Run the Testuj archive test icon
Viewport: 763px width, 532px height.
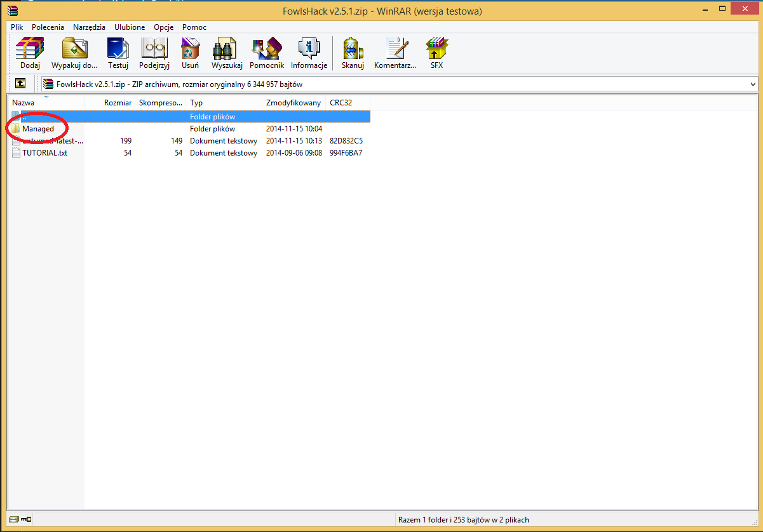pyautogui.click(x=118, y=48)
